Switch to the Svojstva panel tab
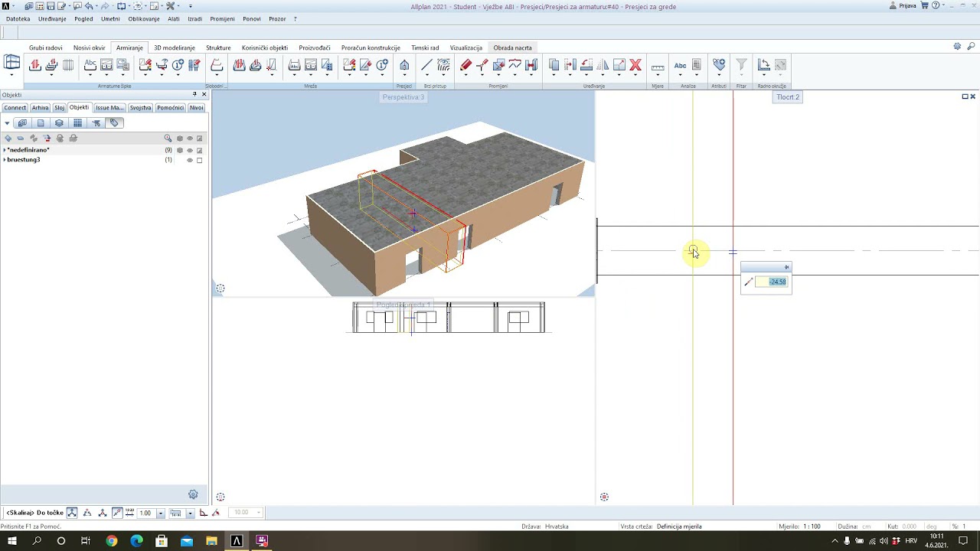 click(x=140, y=108)
